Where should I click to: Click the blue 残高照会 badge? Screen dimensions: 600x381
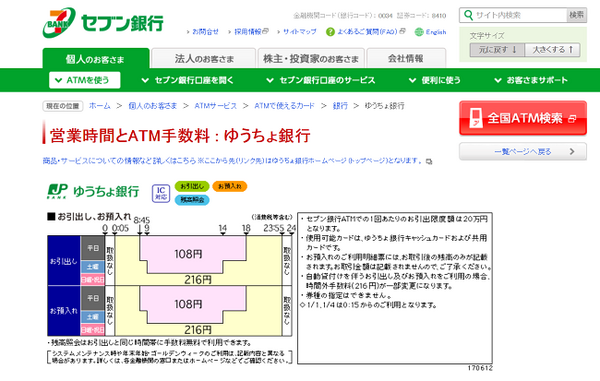tap(192, 200)
